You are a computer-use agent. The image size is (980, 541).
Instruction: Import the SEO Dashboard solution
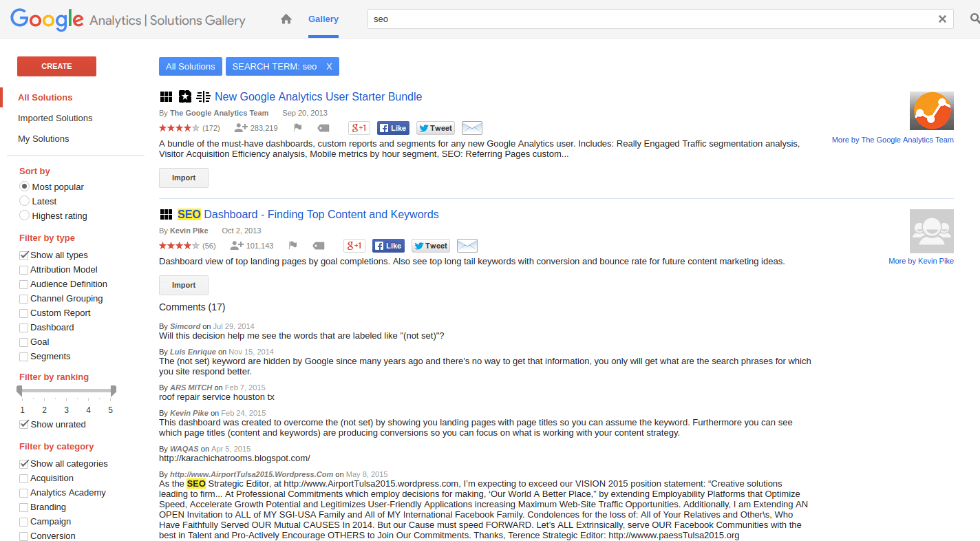[184, 285]
